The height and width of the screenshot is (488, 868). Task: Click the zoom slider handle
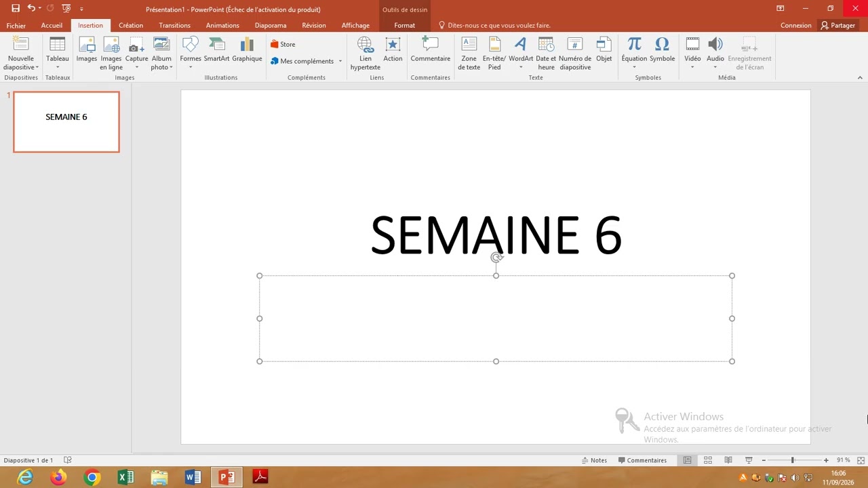tap(793, 460)
